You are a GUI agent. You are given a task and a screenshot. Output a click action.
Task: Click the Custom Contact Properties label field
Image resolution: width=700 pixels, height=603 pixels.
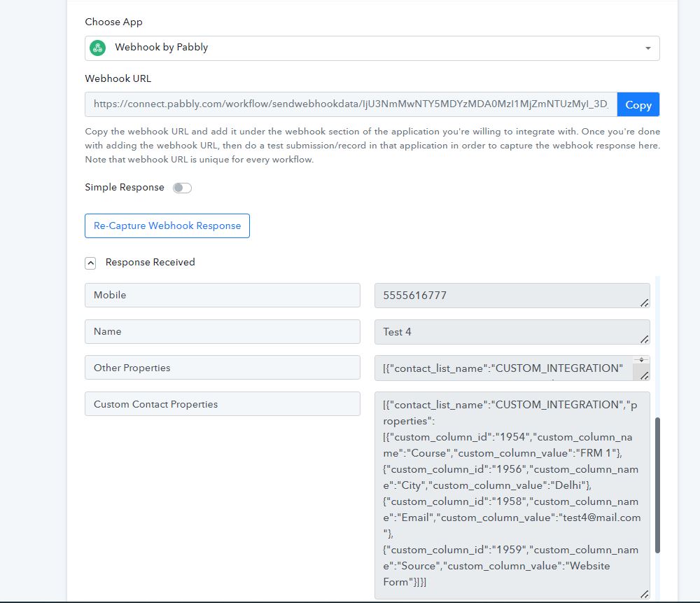point(223,404)
